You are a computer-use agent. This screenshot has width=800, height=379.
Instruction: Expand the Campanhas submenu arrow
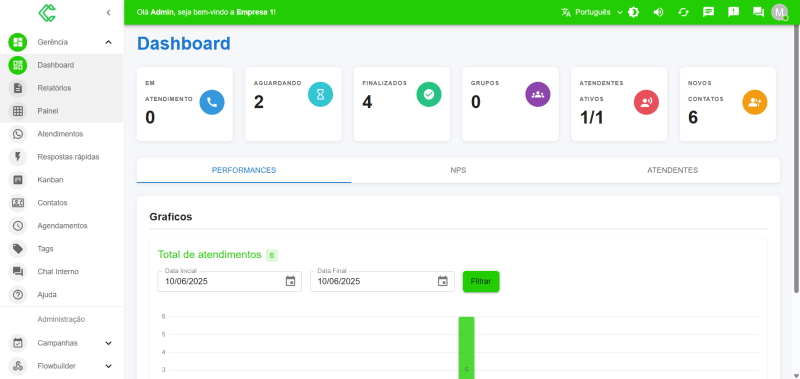coord(108,343)
